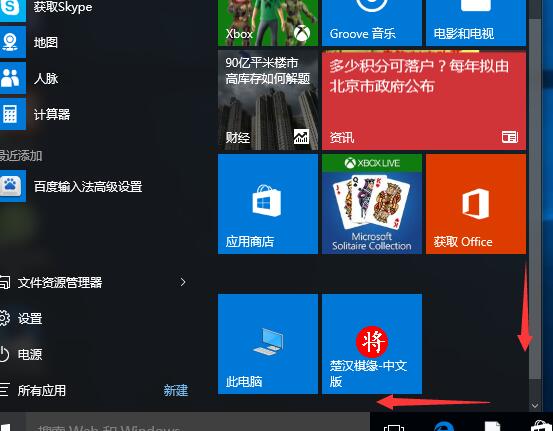Launch the 楚汉棋缘-中文版 chess tile
Image resolution: width=553 pixels, height=431 pixels.
372,344
